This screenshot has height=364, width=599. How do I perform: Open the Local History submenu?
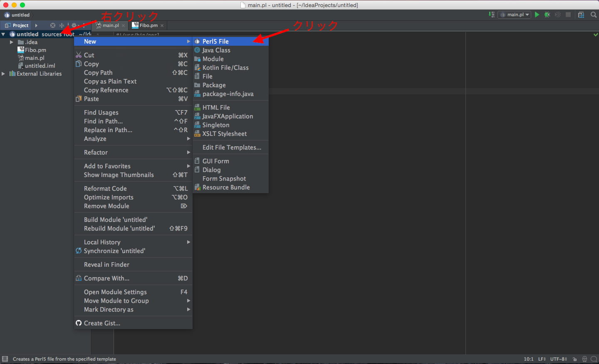pyautogui.click(x=133, y=242)
